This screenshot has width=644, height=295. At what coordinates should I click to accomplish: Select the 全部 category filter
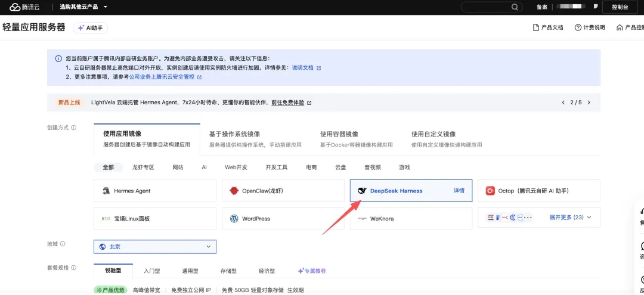(x=108, y=167)
